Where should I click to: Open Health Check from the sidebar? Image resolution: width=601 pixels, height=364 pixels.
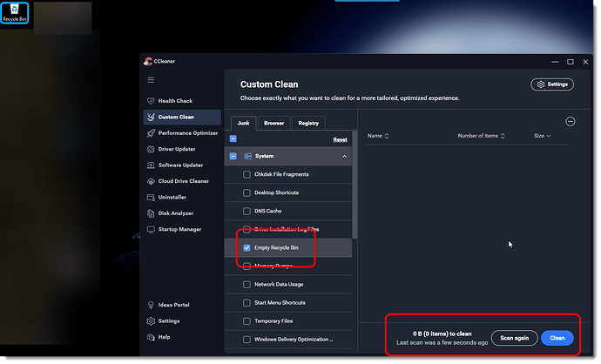pos(174,101)
